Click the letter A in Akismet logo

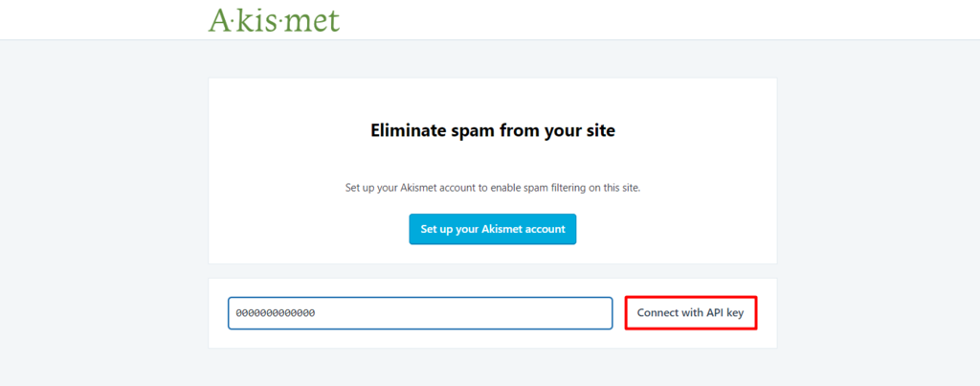click(x=220, y=19)
